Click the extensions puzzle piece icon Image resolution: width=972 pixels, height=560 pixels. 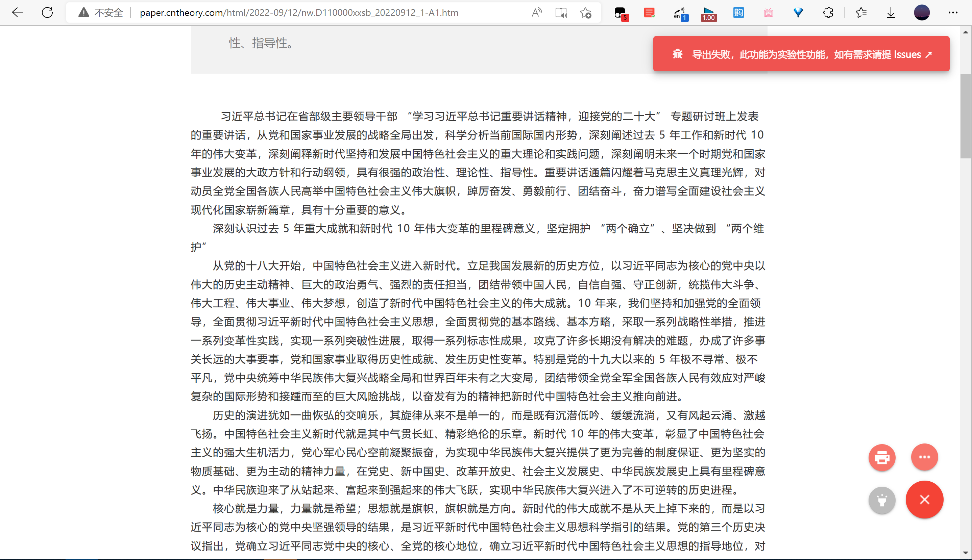coord(828,12)
